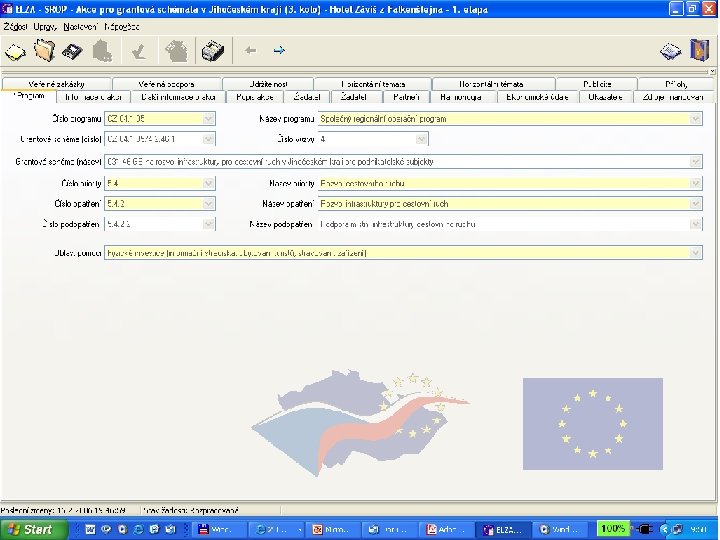The height and width of the screenshot is (540, 720).
Task: Switch to the Zdroje financování tab
Action: [x=673, y=97]
